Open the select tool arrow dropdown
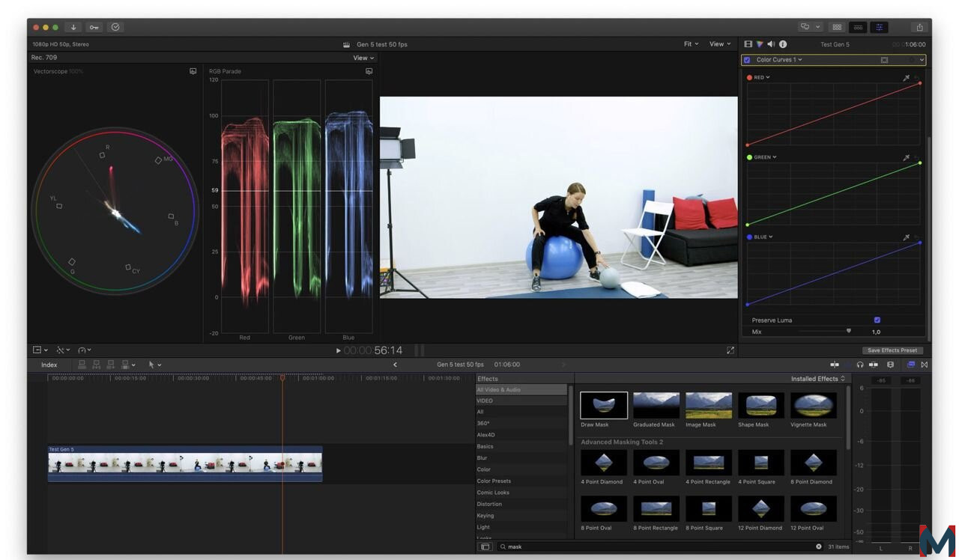 (x=154, y=365)
